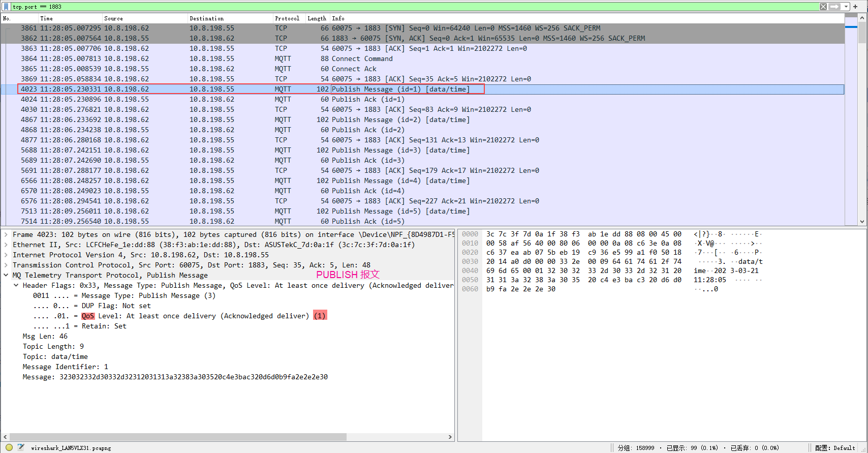Click hex offset 0030 row bytes
The image size is (868, 453).
[x=584, y=261]
